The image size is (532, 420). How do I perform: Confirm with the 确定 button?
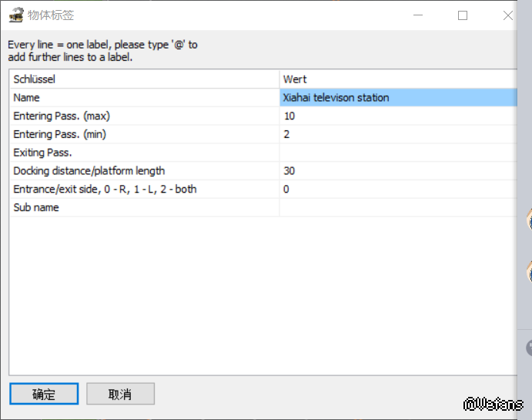(44, 394)
